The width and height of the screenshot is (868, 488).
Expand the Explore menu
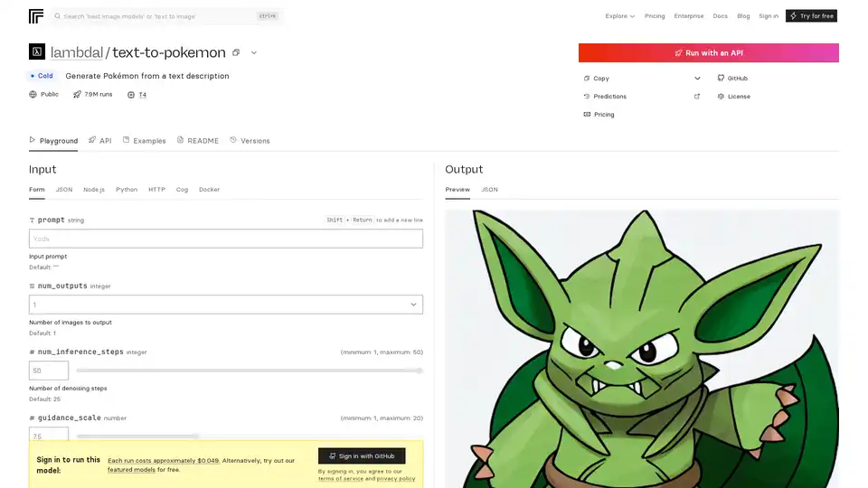pos(619,16)
